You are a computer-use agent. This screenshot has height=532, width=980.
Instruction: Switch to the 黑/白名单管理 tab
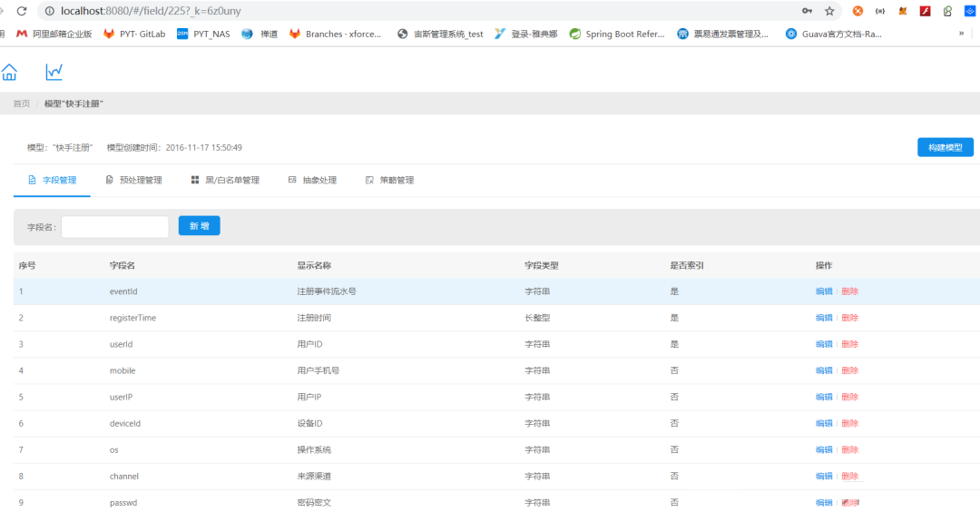point(225,180)
